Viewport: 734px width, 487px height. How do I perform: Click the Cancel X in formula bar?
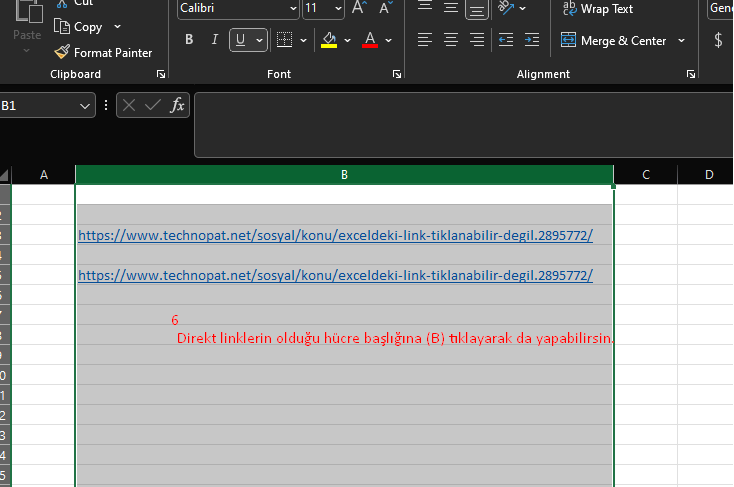coord(129,105)
